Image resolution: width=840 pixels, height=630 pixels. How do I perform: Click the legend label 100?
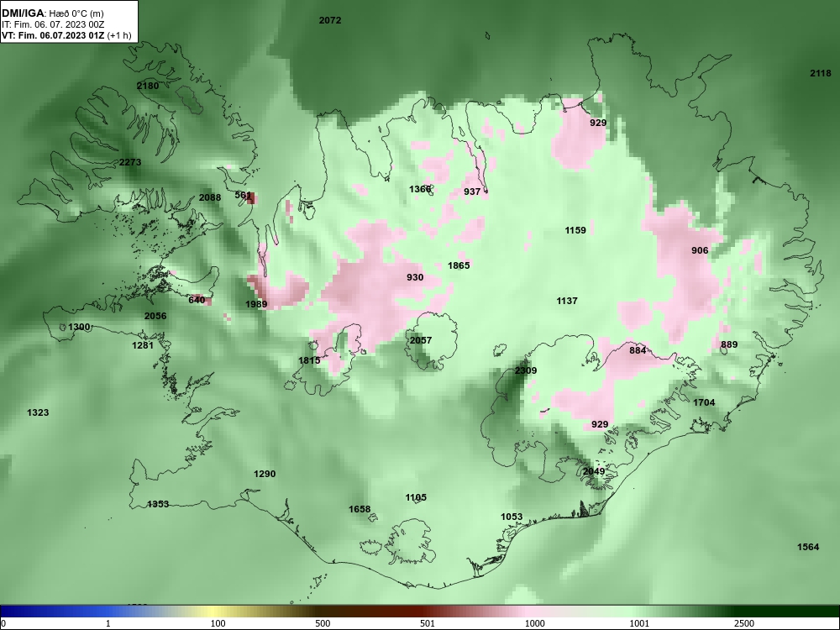pyautogui.click(x=218, y=623)
